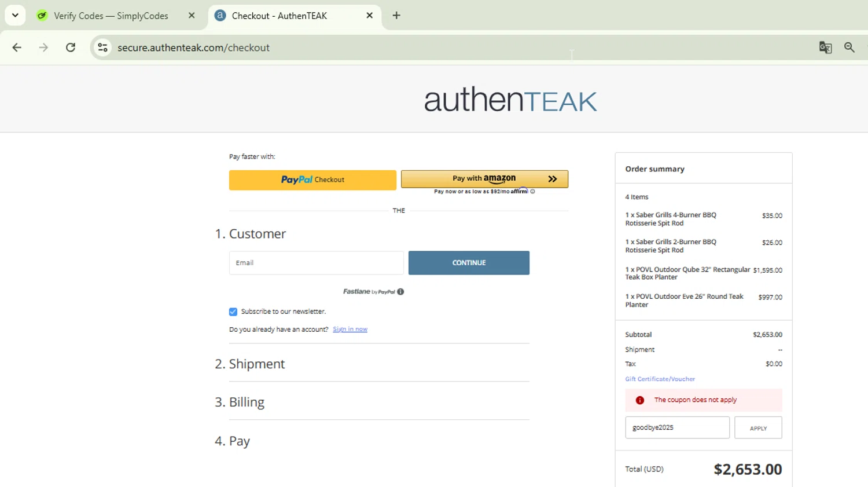Open the 1. Customer section heading

[251, 234]
